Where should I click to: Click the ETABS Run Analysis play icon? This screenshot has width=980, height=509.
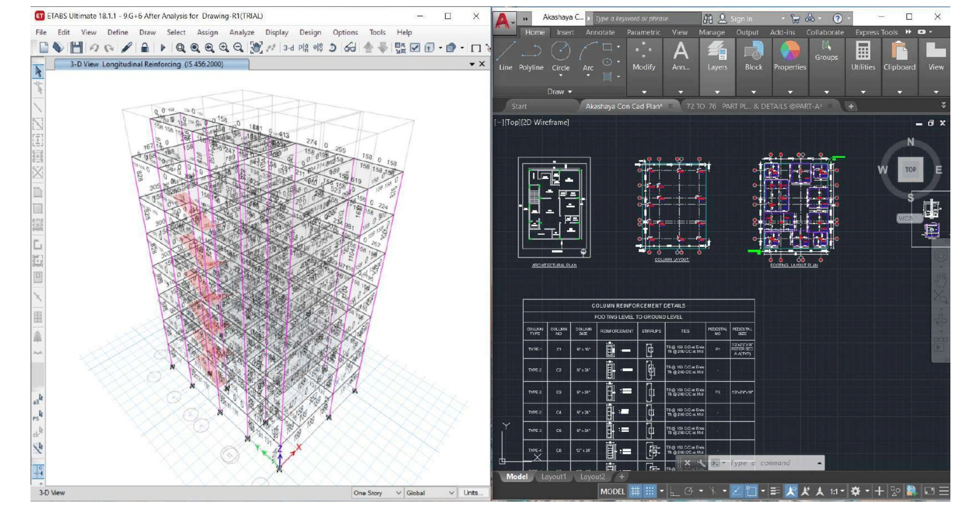(x=163, y=48)
